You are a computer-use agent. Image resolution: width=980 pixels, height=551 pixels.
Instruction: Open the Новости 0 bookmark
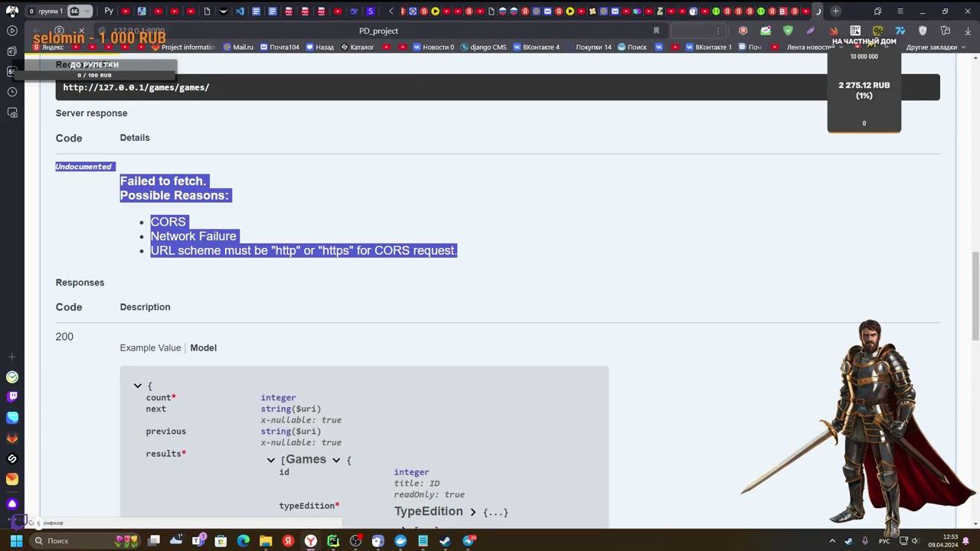[433, 47]
